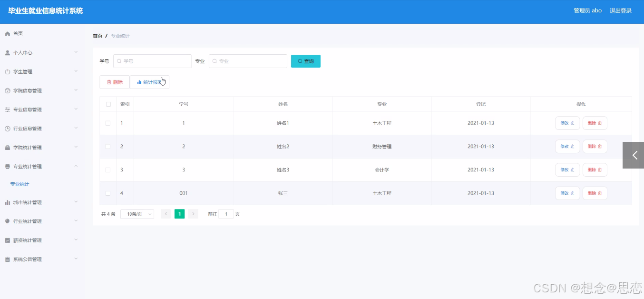Click the bar chart icon for 城市统计管理
644x299 pixels.
8,202
